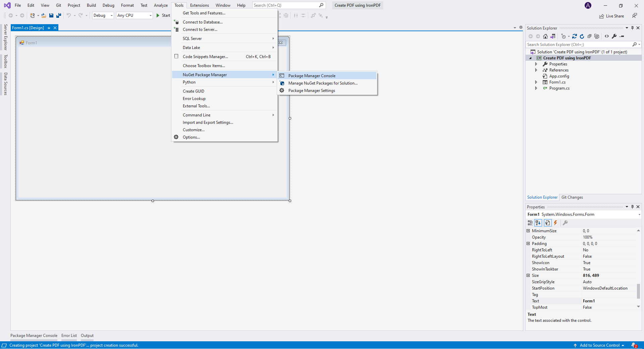Click the Save All toolbar icon

(59, 15)
